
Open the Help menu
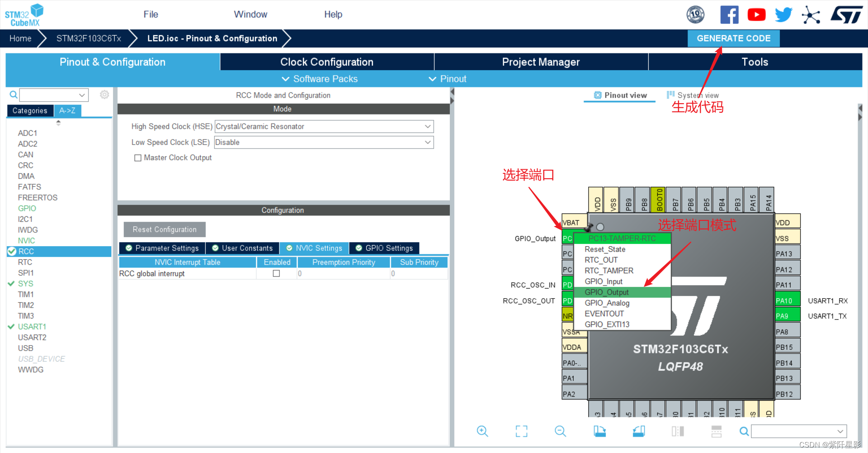pyautogui.click(x=333, y=14)
